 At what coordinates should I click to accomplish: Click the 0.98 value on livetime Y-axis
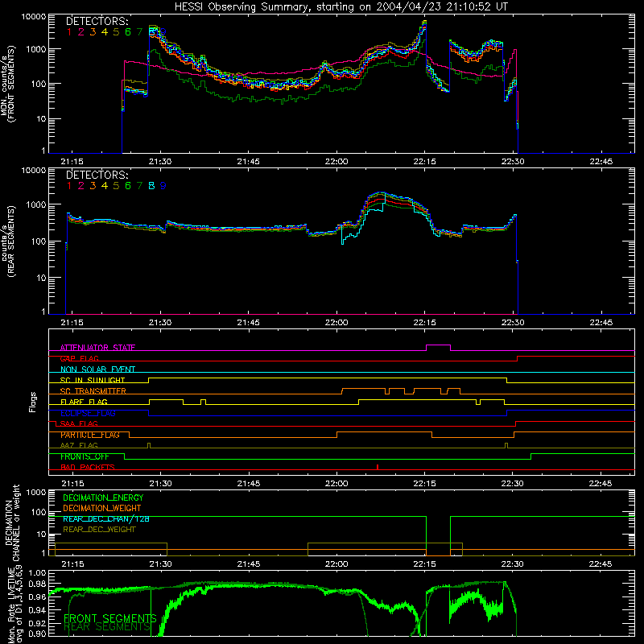[x=37, y=584]
